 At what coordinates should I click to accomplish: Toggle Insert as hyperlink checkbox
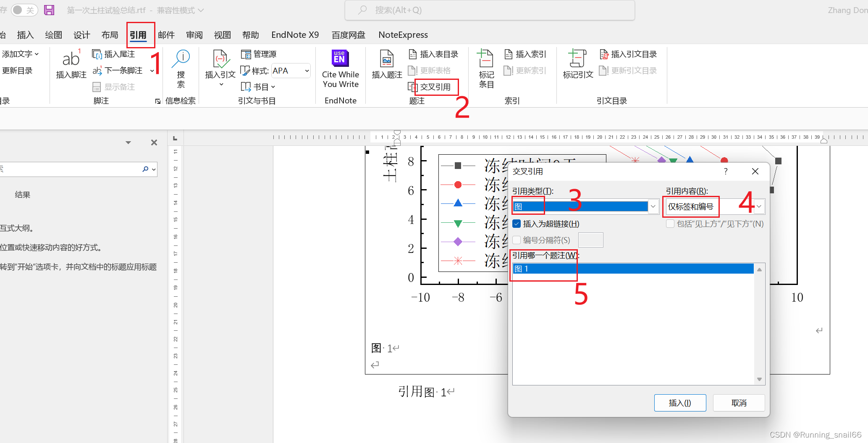[x=517, y=224]
